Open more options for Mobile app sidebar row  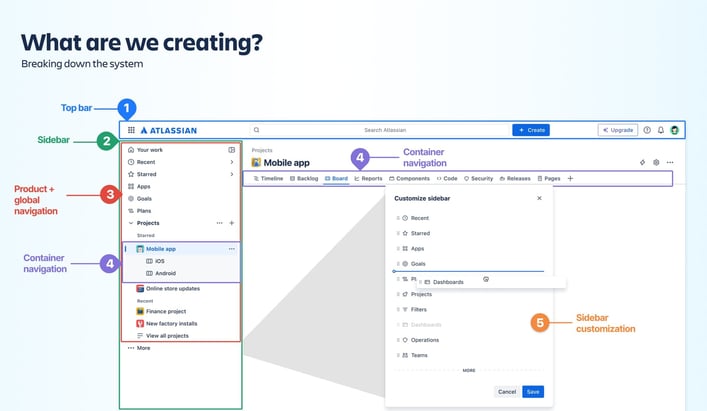231,249
